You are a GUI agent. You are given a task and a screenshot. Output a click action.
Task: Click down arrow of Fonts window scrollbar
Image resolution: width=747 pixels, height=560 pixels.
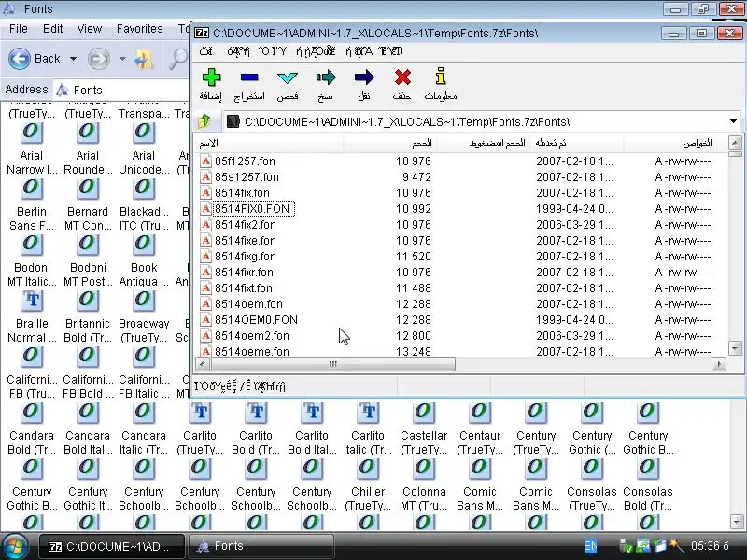click(x=737, y=522)
